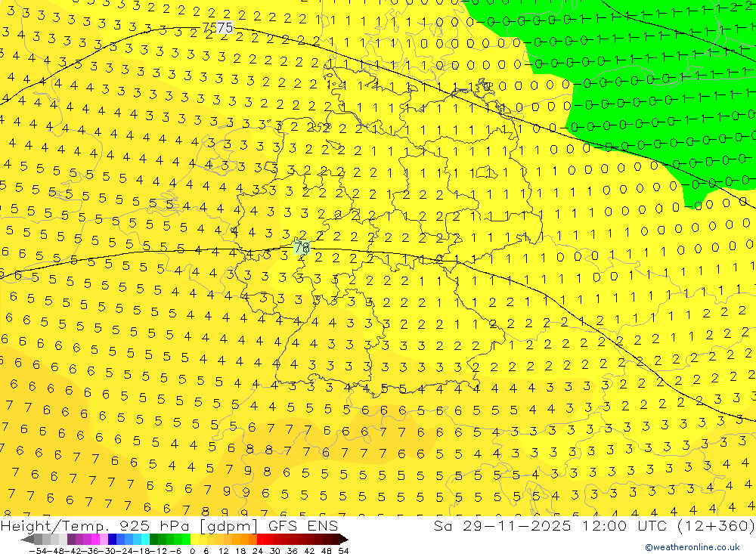Click the legend value '-42'
This screenshot has width=756, height=554.
click(71, 550)
